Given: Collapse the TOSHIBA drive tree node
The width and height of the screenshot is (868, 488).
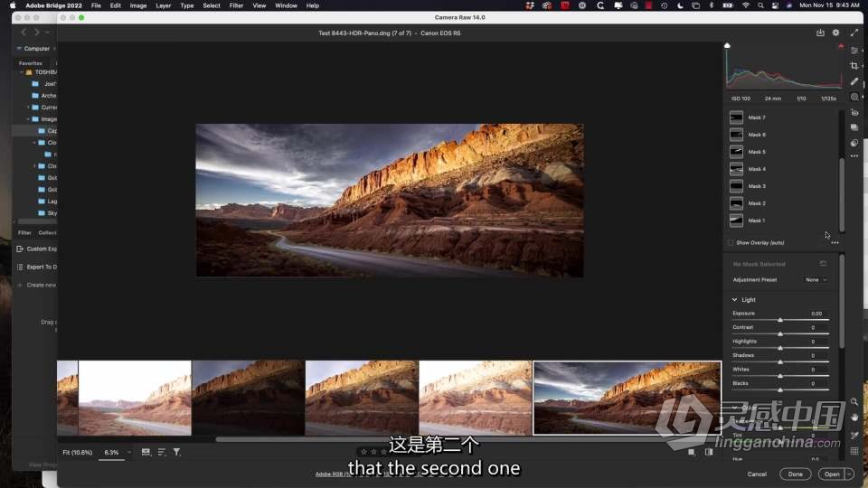Looking at the screenshot, I should pyautogui.click(x=22, y=72).
